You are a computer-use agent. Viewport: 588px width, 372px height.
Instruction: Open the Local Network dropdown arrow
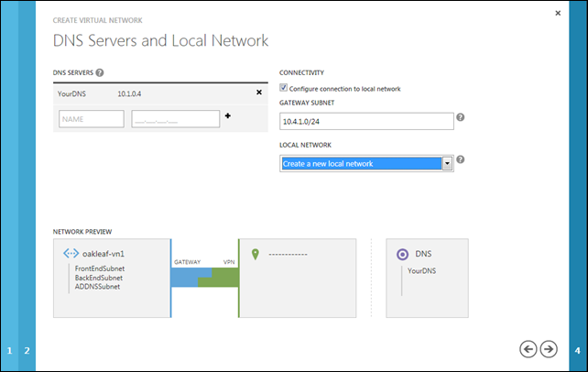[447, 163]
